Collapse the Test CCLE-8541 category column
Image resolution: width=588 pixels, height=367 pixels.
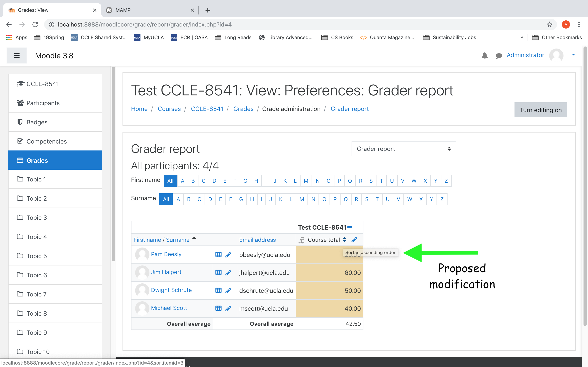click(350, 227)
